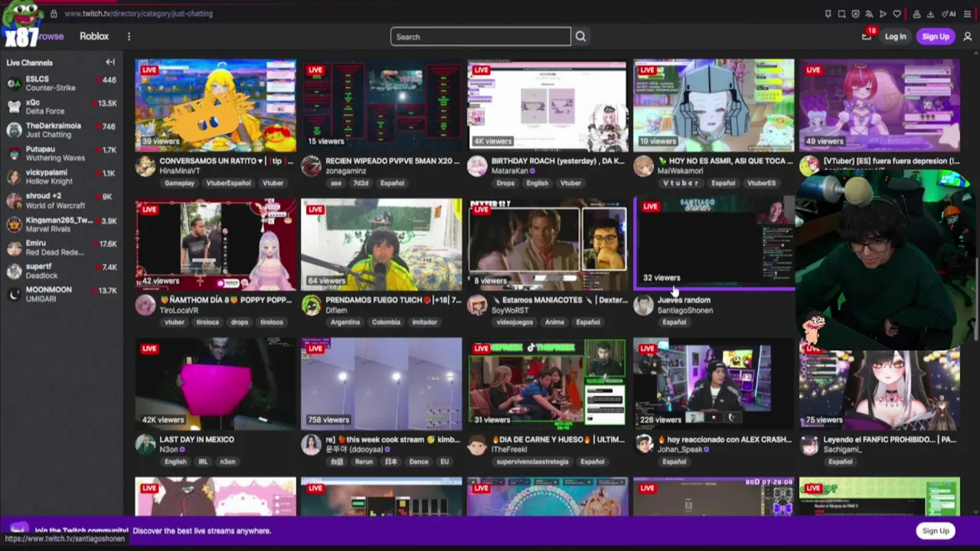Open ESLCS Counter-Strike live channel
The image size is (980, 551).
pyautogui.click(x=61, y=83)
